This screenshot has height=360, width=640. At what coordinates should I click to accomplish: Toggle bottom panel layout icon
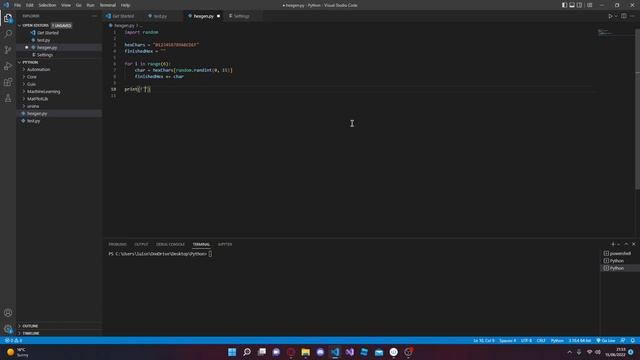(572, 5)
